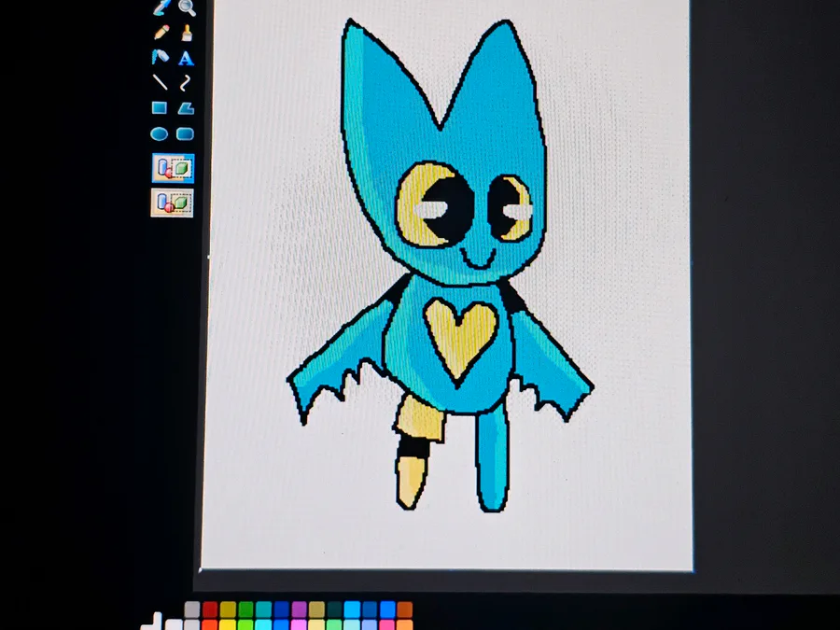Select the Pick Color eyedropper tool
The width and height of the screenshot is (840, 630).
161,7
